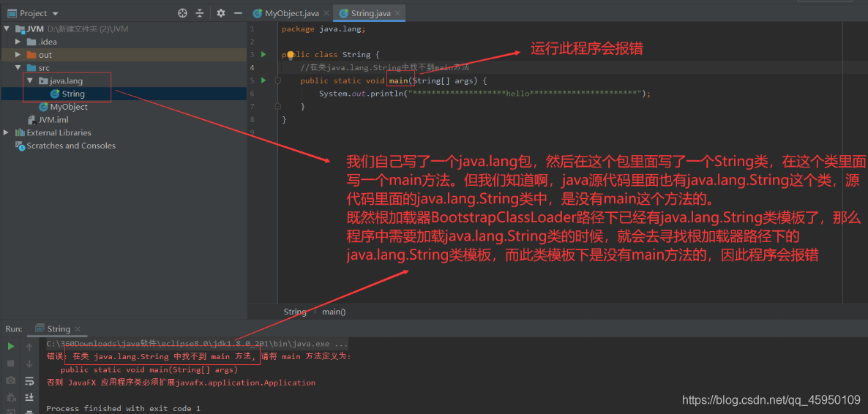Screen dimensions: 868x414
Task: Open the Project view dropdown
Action: pos(34,12)
